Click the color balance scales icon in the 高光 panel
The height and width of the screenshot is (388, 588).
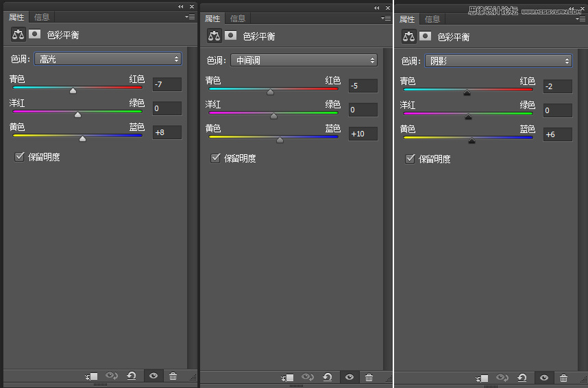point(18,34)
